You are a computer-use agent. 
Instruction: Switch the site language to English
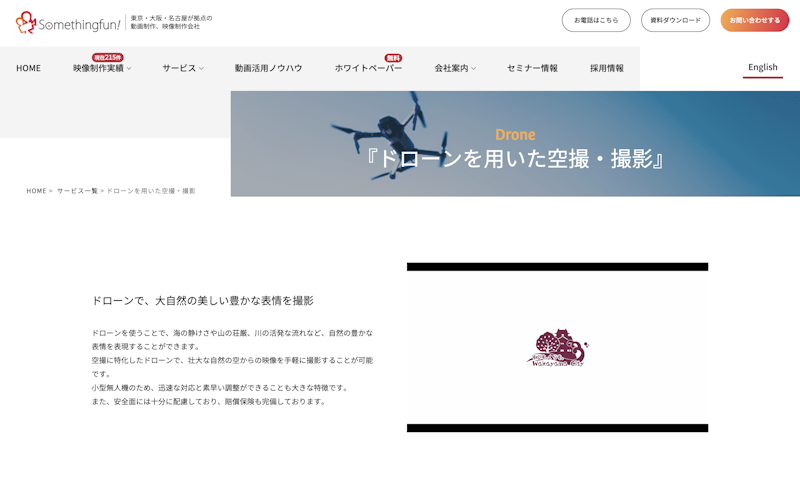coord(762,67)
